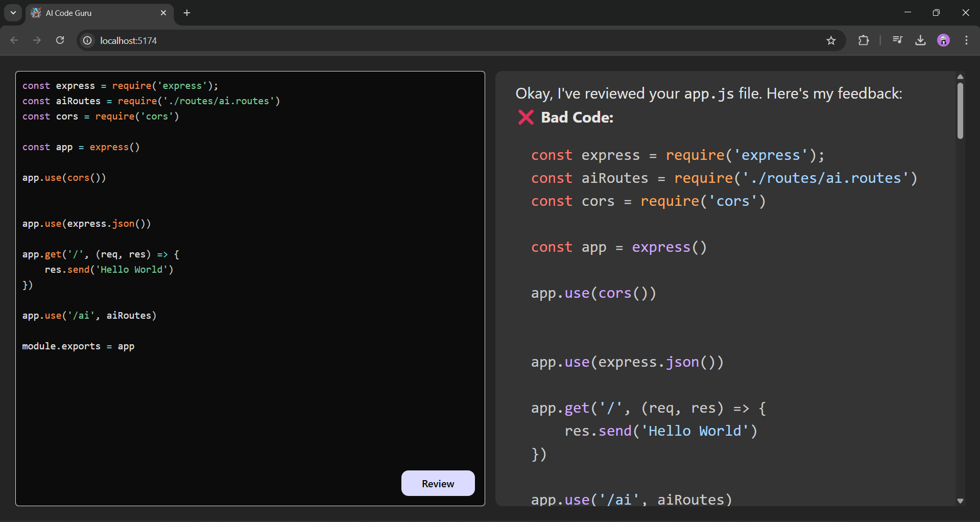The width and height of the screenshot is (980, 522).
Task: Open the Downloads icon
Action: [x=920, y=40]
